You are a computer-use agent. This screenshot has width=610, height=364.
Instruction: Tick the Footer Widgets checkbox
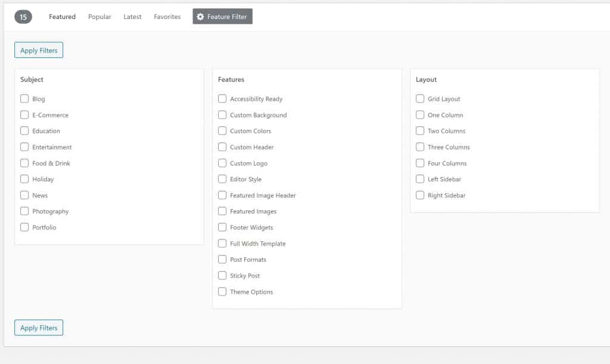pos(222,227)
